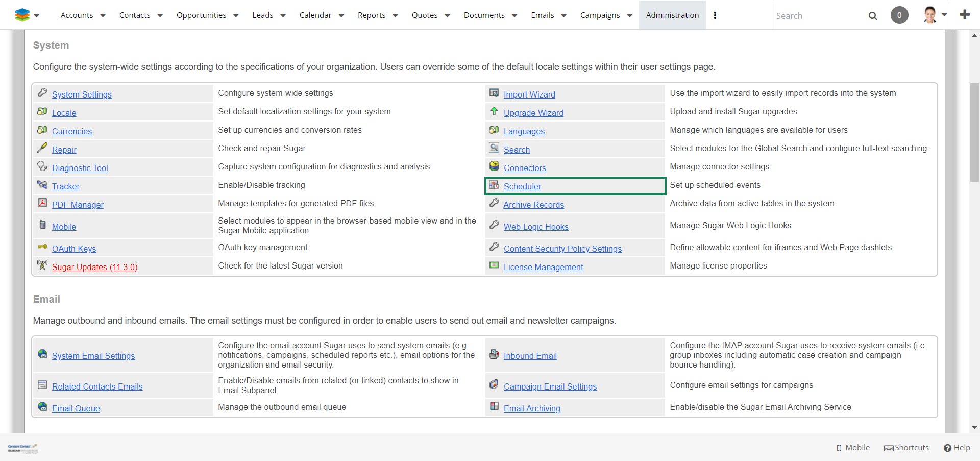Open the user profile dropdown caret
This screenshot has height=461, width=980.
tap(944, 15)
